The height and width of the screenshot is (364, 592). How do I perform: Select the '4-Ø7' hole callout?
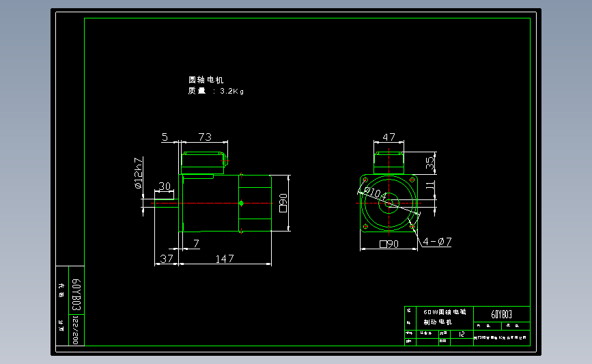click(x=437, y=242)
